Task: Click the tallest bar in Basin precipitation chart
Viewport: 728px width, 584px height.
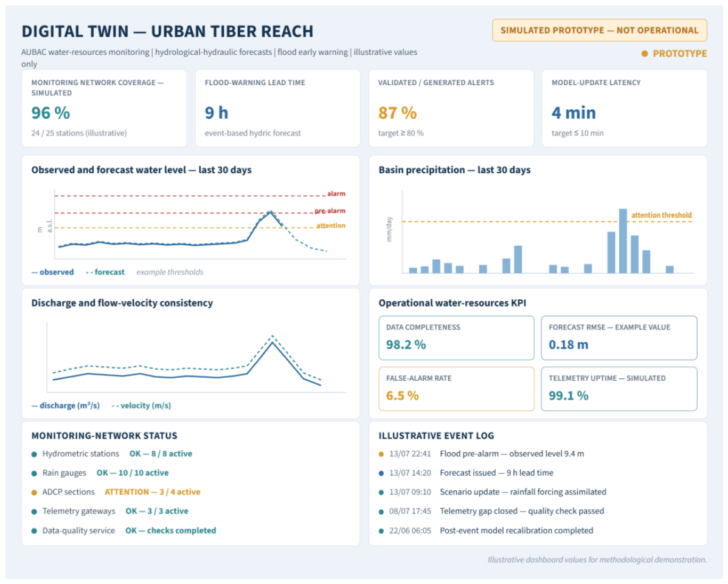Action: (x=623, y=241)
